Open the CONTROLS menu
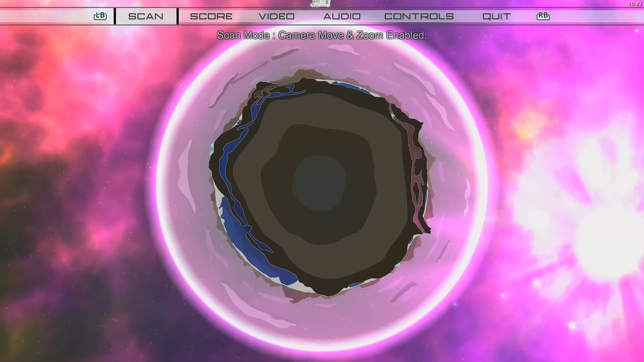 point(420,16)
